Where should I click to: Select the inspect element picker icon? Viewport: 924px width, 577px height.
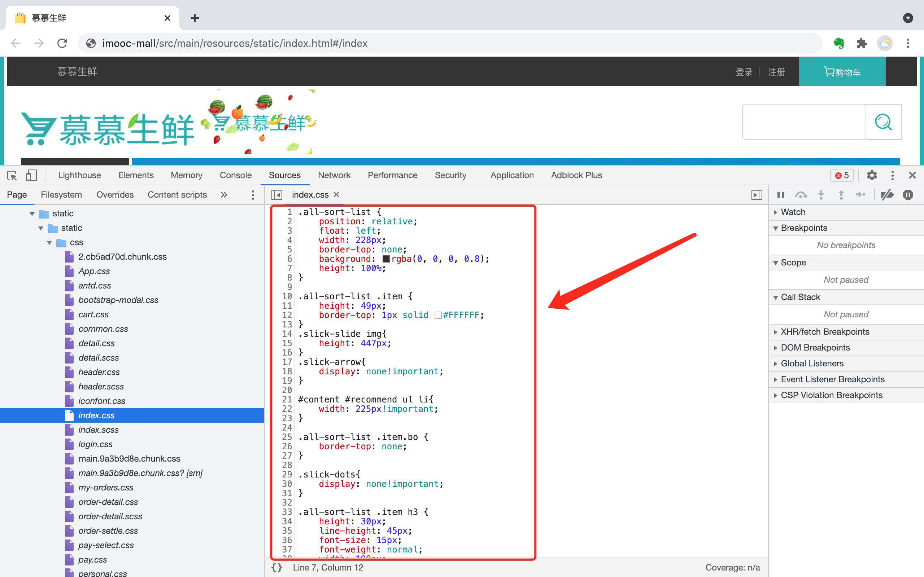(x=12, y=176)
